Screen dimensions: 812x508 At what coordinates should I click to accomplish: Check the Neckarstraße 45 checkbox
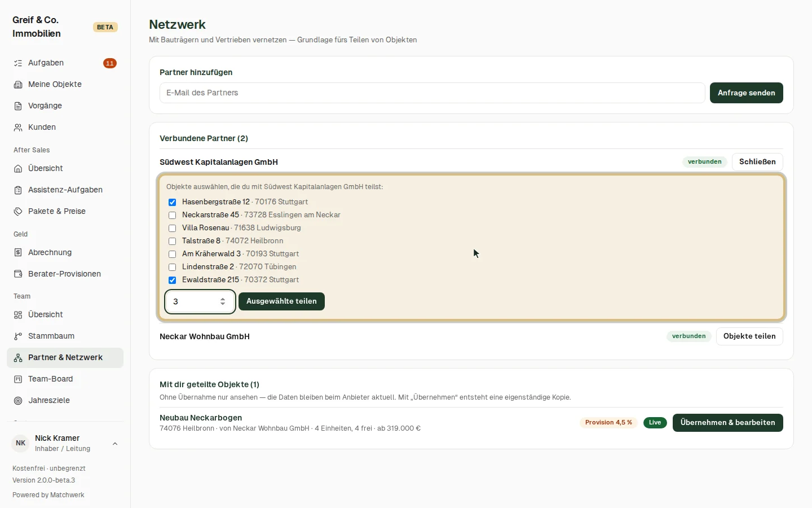pos(173,215)
